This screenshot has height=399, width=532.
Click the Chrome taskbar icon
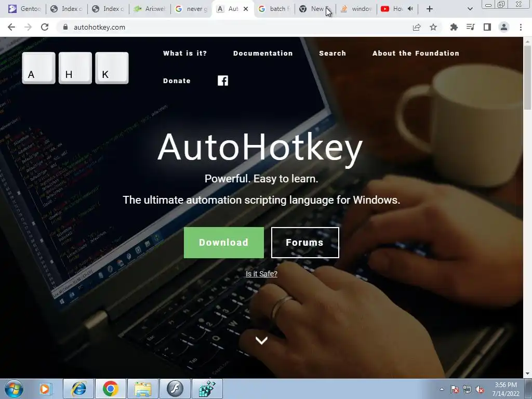pyautogui.click(x=111, y=389)
